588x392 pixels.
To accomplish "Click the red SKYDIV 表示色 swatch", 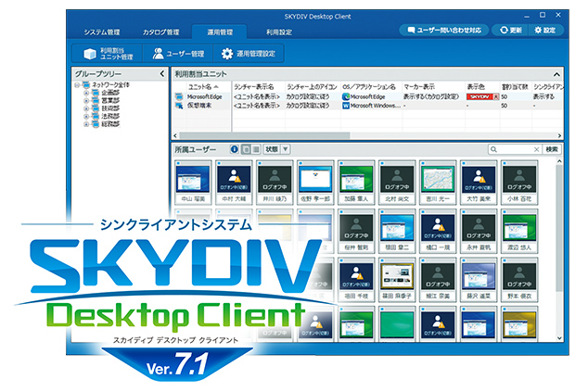I will 479,96.
